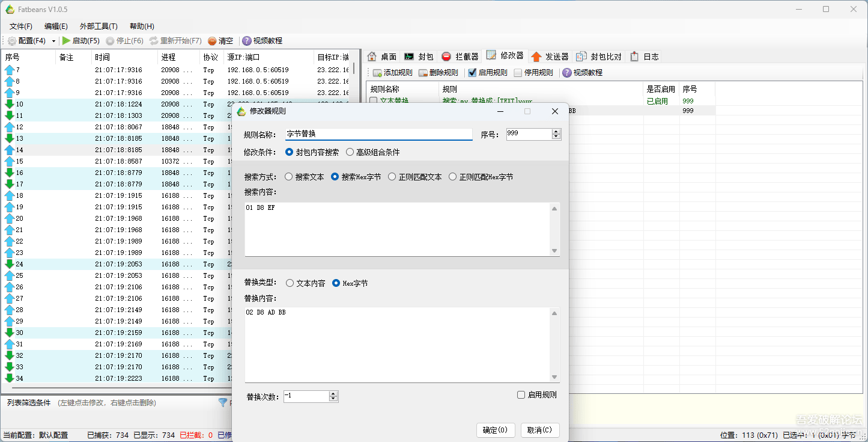868x442 pixels.
Task: Open the 封包 panel
Action: pyautogui.click(x=419, y=56)
